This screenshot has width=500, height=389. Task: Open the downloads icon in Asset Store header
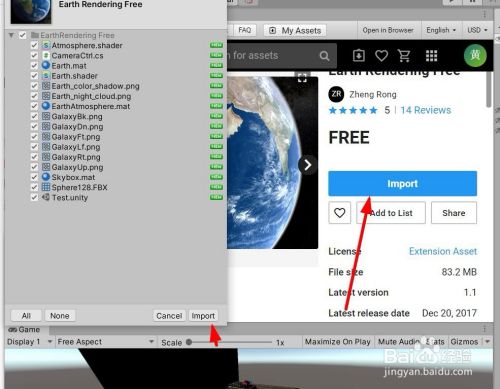pos(359,55)
